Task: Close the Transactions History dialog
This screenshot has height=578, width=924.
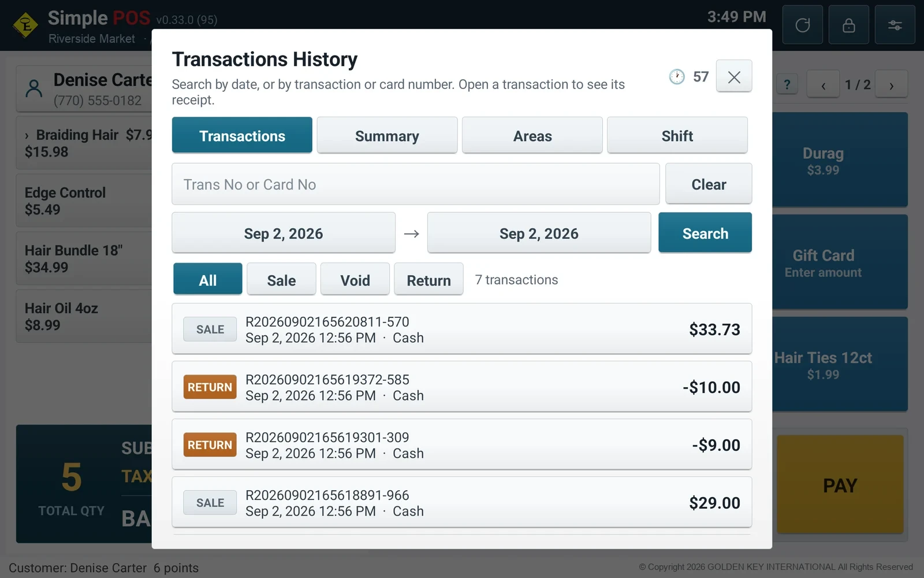Action: coord(734,76)
